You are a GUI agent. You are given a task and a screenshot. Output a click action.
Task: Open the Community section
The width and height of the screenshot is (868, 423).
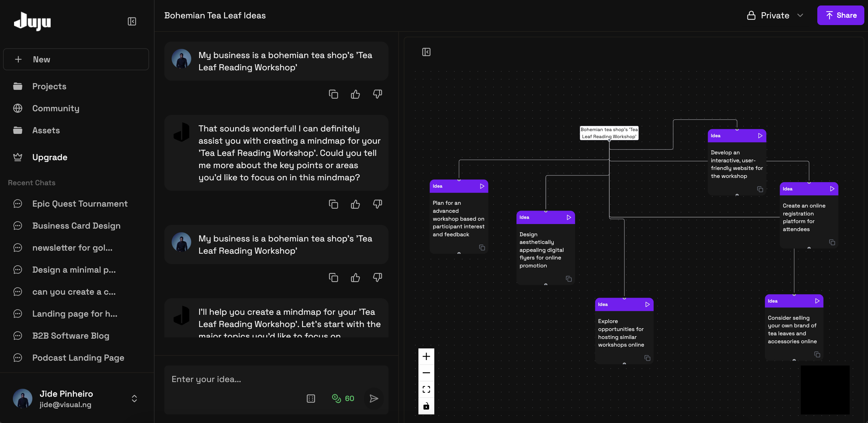(x=56, y=108)
